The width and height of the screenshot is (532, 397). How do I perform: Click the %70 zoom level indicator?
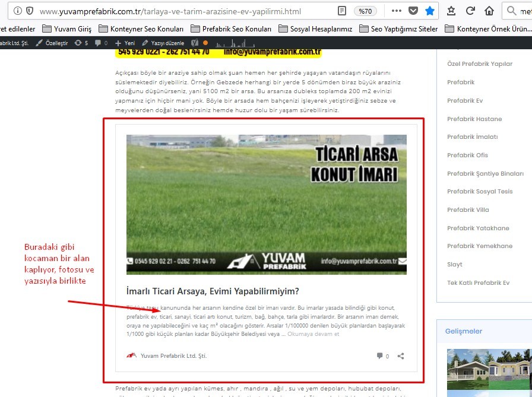365,11
